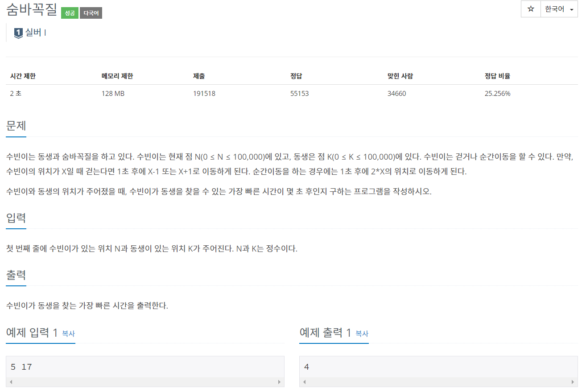Click the sentence 수빈이가 동생을 찾는 가장 빠른
The height and width of the screenshot is (392, 586).
pyautogui.click(x=87, y=306)
